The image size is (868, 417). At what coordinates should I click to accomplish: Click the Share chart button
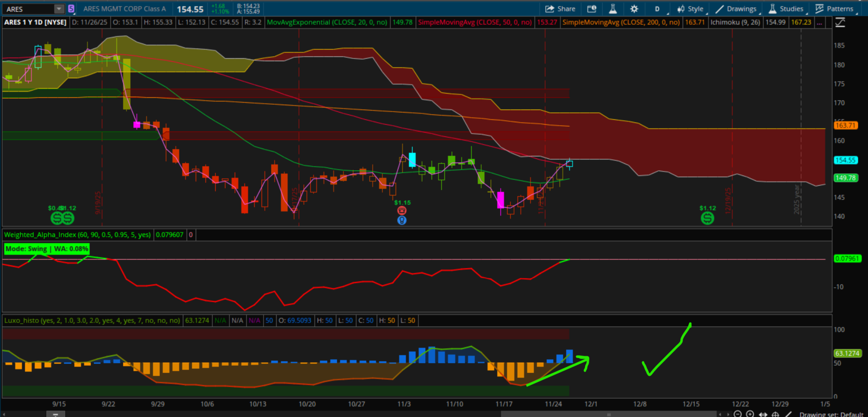pyautogui.click(x=560, y=9)
